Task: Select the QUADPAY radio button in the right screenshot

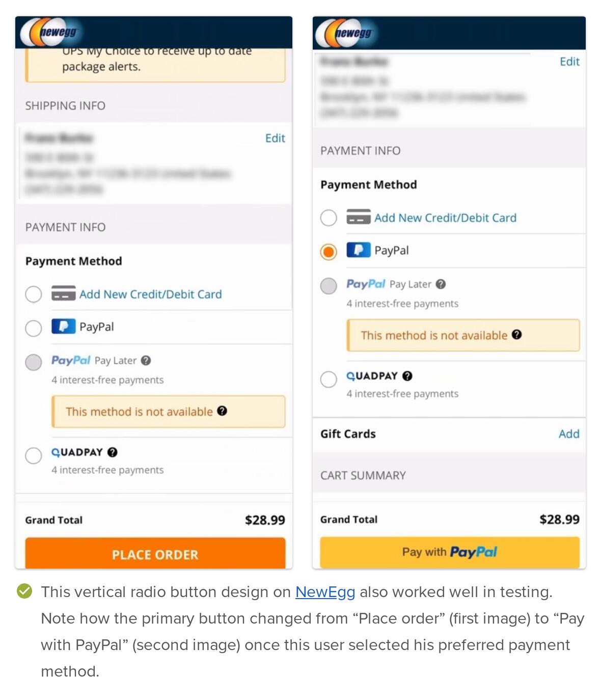Action: [329, 379]
